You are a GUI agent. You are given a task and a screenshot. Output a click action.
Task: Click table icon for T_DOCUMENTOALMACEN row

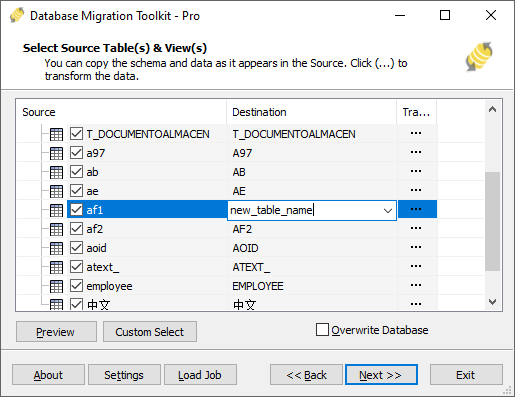point(56,134)
